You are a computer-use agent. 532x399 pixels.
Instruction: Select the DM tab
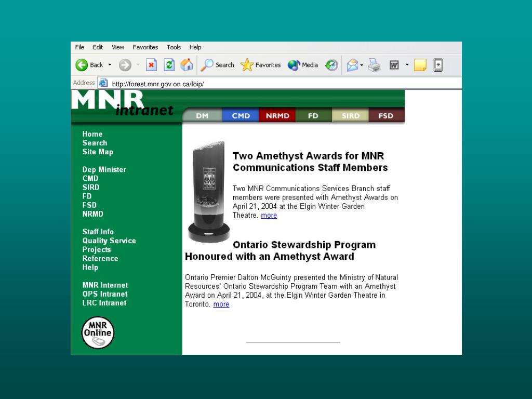tap(202, 115)
